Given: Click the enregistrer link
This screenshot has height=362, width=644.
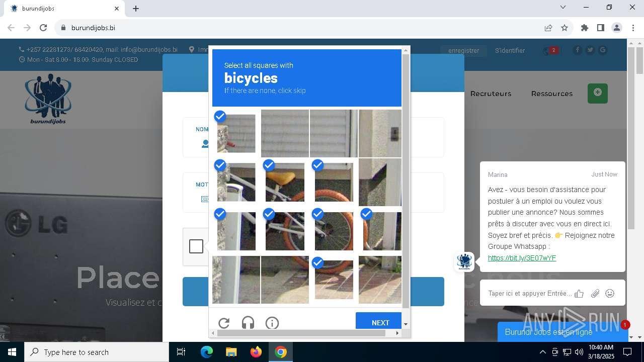Looking at the screenshot, I should (463, 50).
